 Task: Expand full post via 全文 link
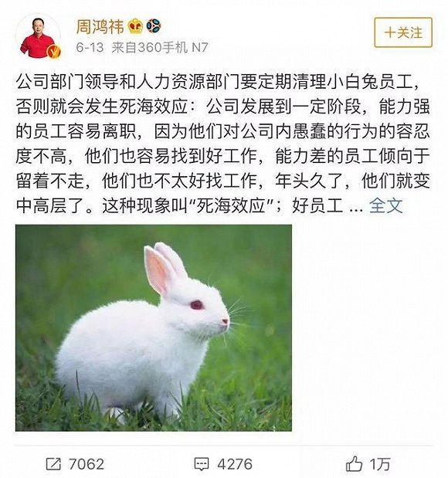(x=385, y=205)
